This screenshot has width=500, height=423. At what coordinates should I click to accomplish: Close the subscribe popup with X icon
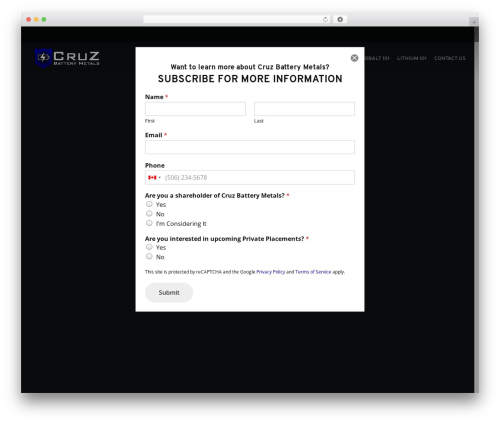(x=354, y=58)
